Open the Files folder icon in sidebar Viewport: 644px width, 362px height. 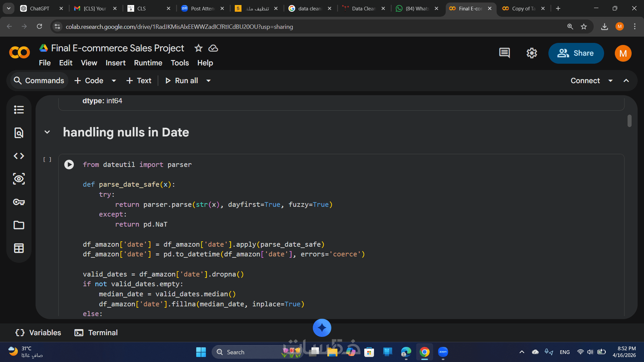(19, 225)
